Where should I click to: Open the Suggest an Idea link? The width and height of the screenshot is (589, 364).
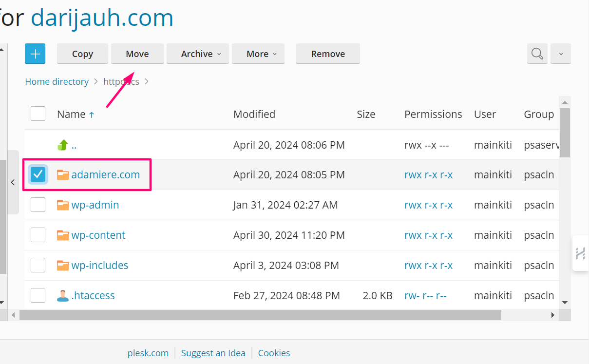[213, 353]
